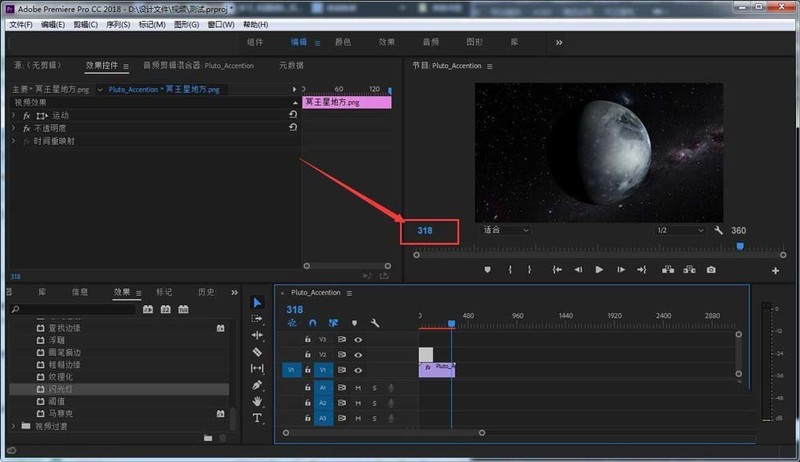Open the 1/2 playback resolution dropdown

[680, 230]
